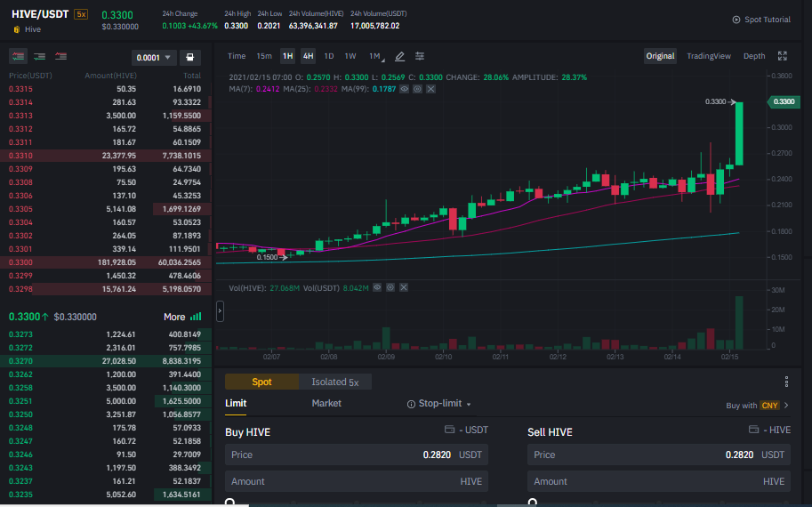This screenshot has width=812, height=507.
Task: Click the 0.3315 top ask price
Action: pyautogui.click(x=20, y=89)
